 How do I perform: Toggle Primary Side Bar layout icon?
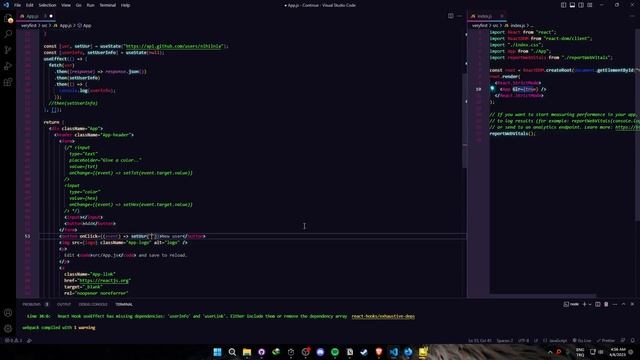563,5
